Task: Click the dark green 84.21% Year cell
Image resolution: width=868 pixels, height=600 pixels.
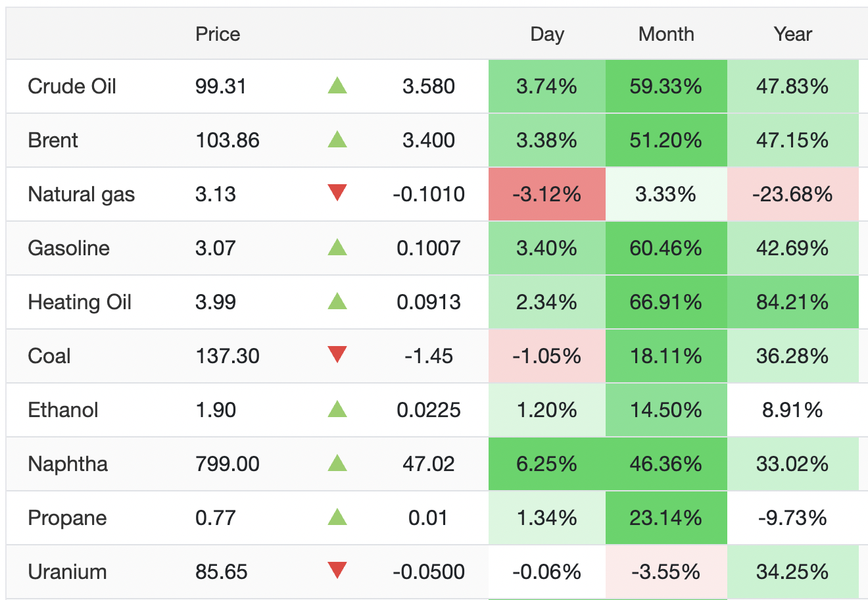Action: (x=792, y=302)
